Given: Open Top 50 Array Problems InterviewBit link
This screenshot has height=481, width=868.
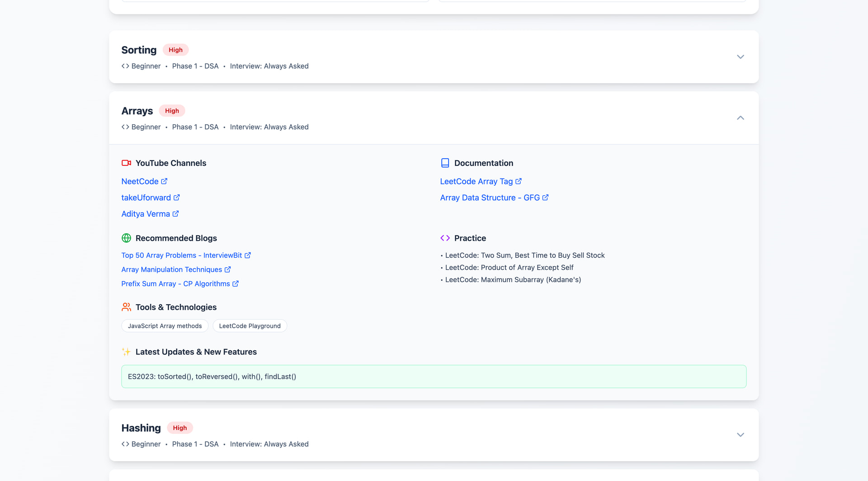Looking at the screenshot, I should tap(181, 255).
